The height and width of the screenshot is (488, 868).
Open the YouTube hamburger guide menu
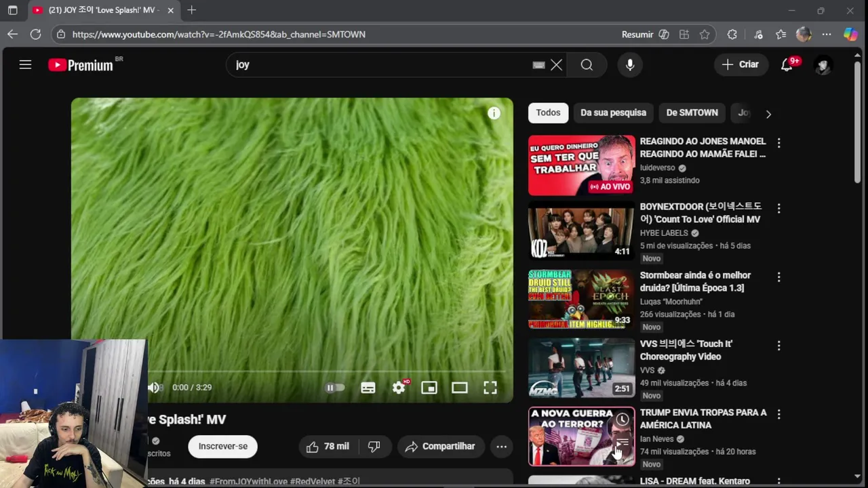coord(25,65)
